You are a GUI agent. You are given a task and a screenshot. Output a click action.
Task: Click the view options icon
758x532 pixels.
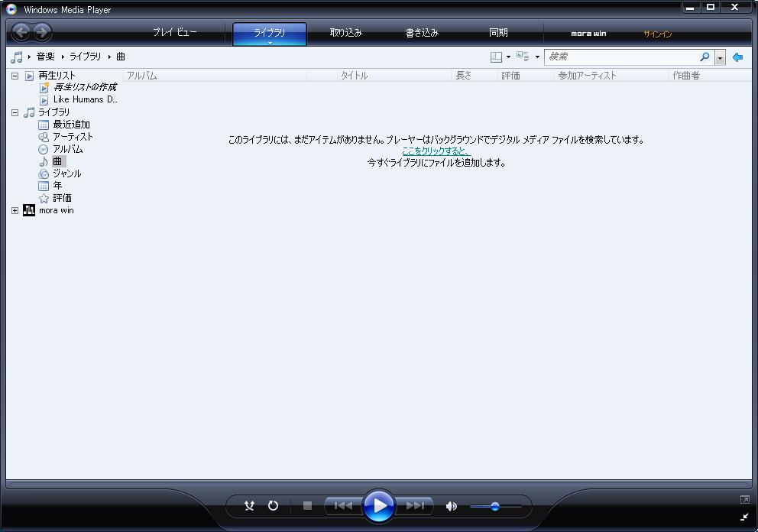pyautogui.click(x=523, y=57)
